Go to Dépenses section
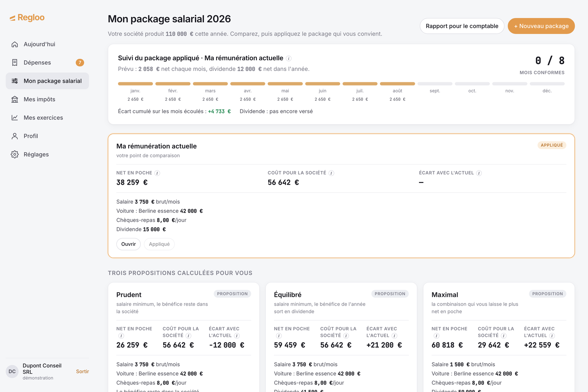This screenshot has width=588, height=392. coord(47,62)
